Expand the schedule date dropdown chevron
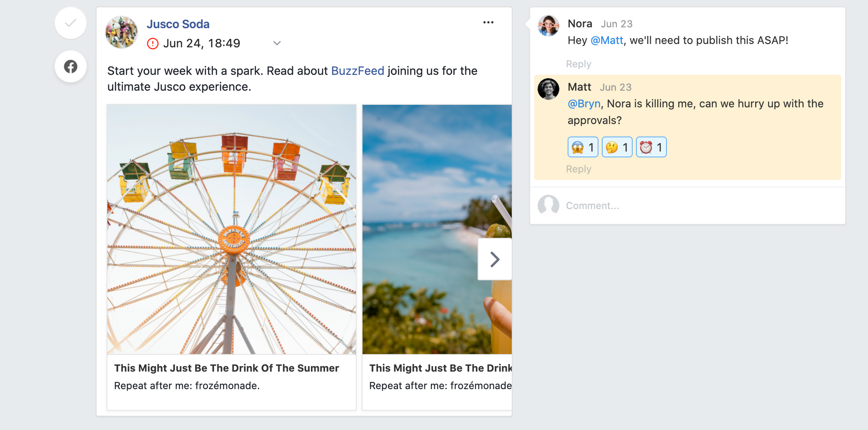The width and height of the screenshot is (868, 430). (277, 43)
